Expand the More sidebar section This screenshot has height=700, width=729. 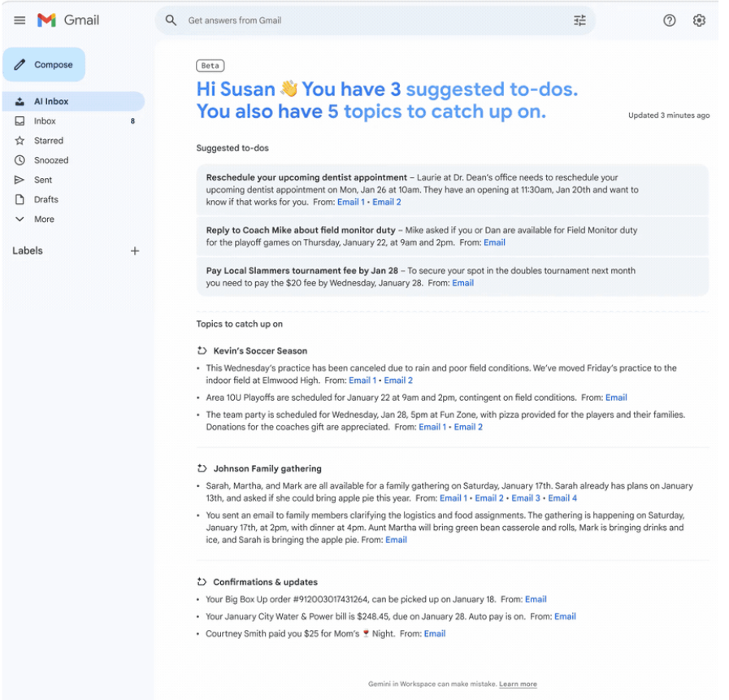click(73, 219)
